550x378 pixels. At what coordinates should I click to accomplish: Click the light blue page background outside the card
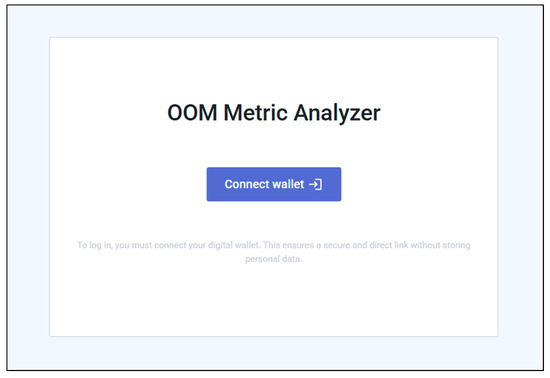coord(28,189)
